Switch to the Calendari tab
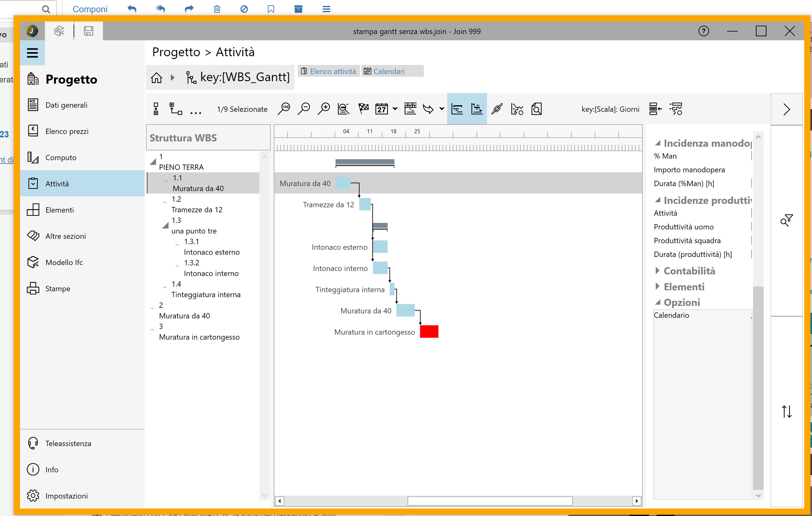The width and height of the screenshot is (812, 516). [x=389, y=71]
